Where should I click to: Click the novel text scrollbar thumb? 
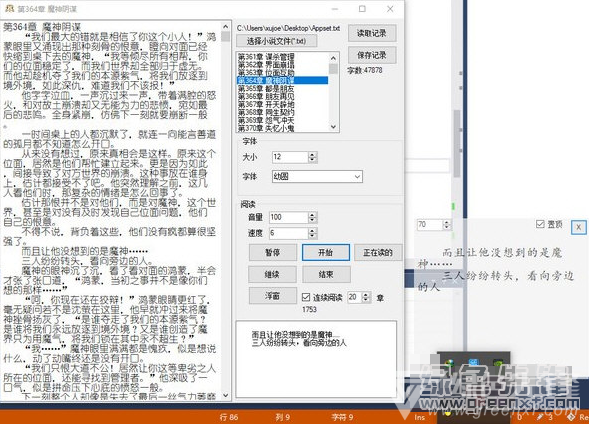[225, 36]
